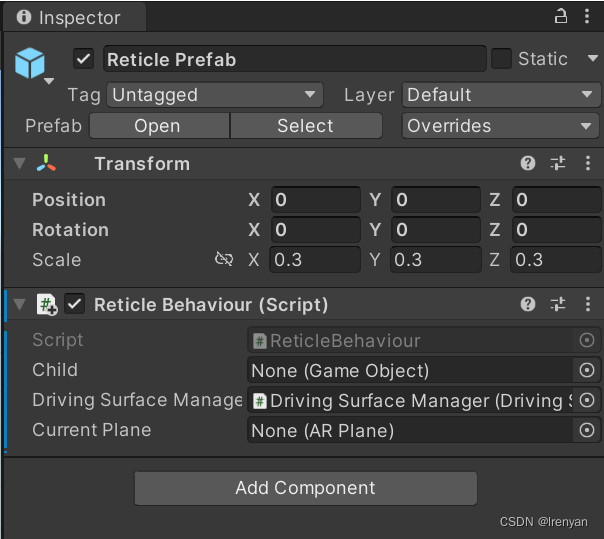
Task: Open the Tag dropdown showing Untagged
Action: coord(214,95)
